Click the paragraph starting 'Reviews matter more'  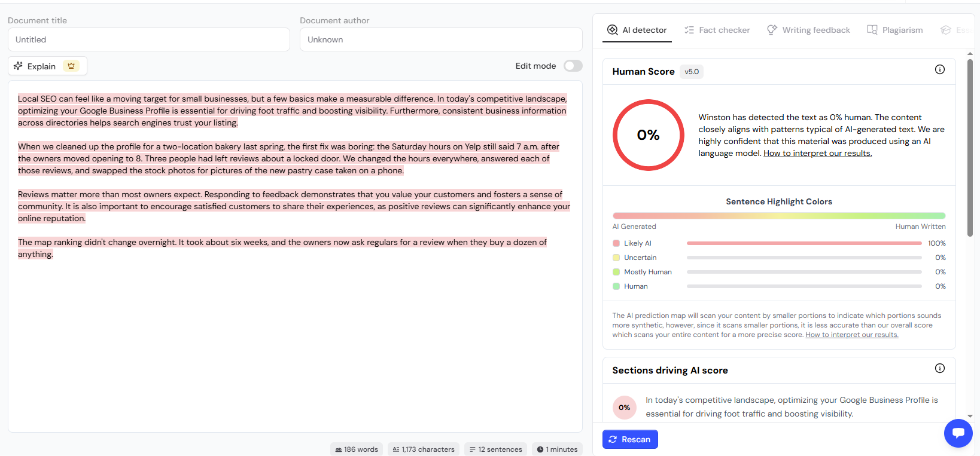(x=294, y=206)
